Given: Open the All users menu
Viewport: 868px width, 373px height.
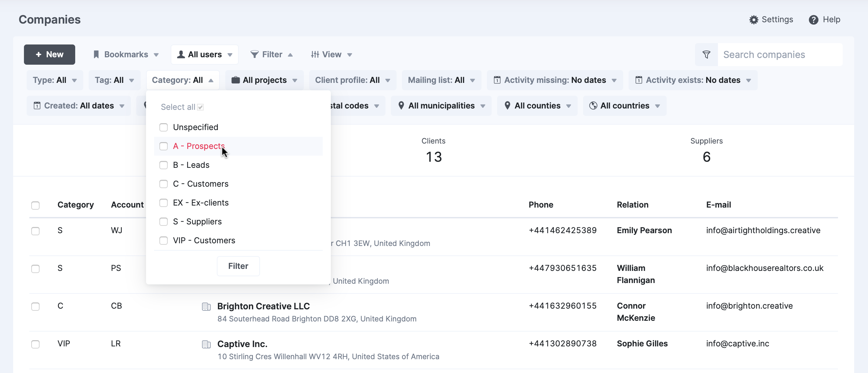Looking at the screenshot, I should click(x=205, y=55).
